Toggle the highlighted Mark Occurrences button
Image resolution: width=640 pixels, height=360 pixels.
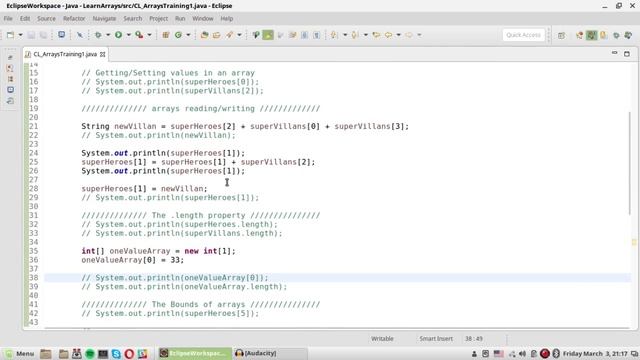click(268, 35)
